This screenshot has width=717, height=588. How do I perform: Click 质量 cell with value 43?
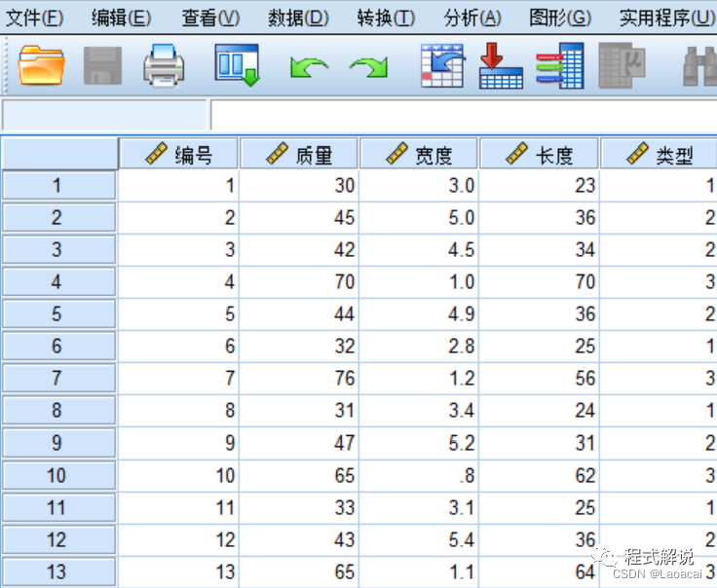tap(299, 540)
